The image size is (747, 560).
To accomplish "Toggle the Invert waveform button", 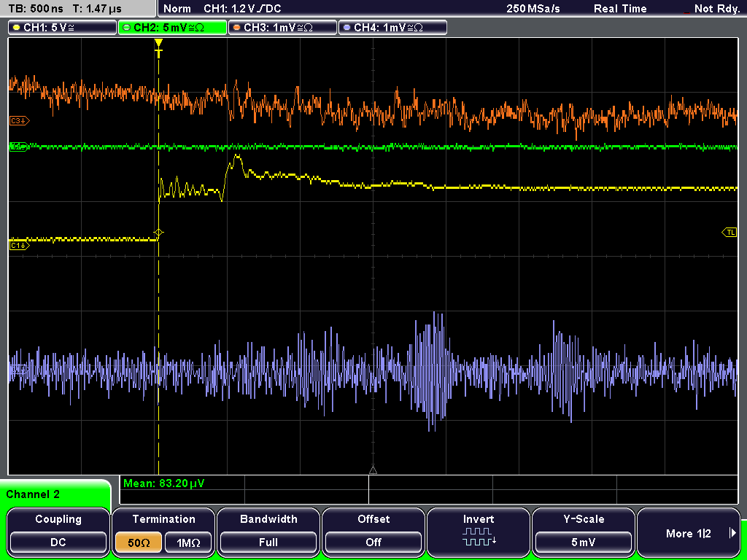I will 479,532.
